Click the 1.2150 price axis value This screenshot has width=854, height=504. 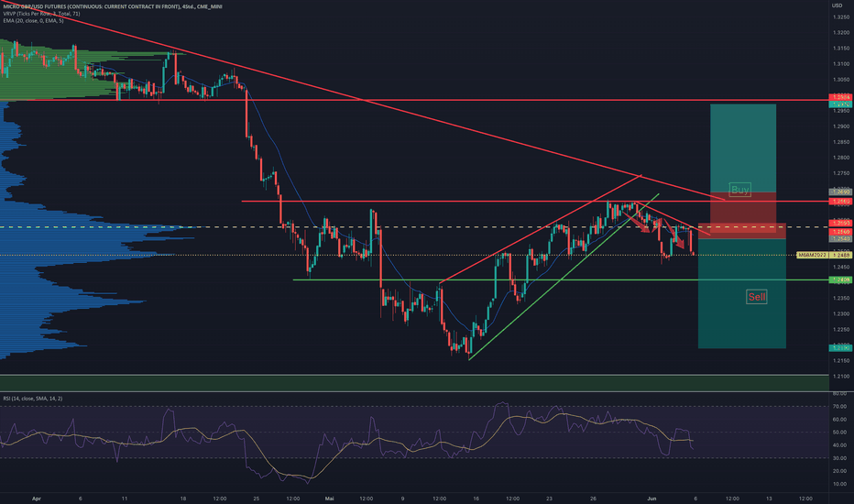pyautogui.click(x=841, y=361)
